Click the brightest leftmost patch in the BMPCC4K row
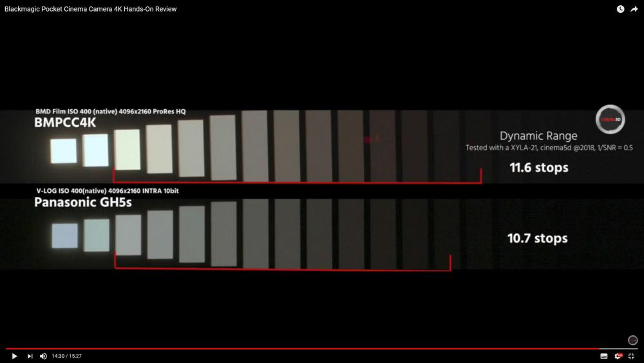The height and width of the screenshot is (363, 644). click(63, 151)
